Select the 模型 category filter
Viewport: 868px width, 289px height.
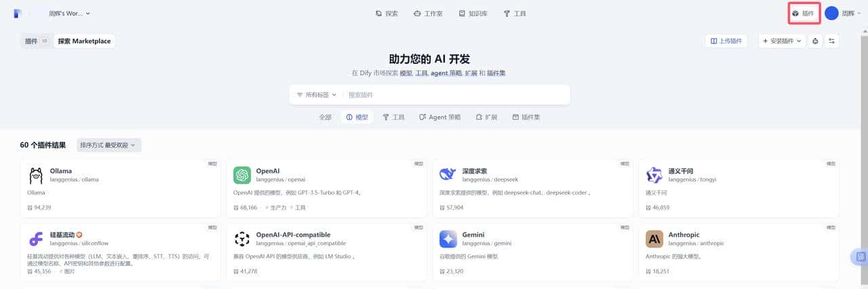coord(357,117)
